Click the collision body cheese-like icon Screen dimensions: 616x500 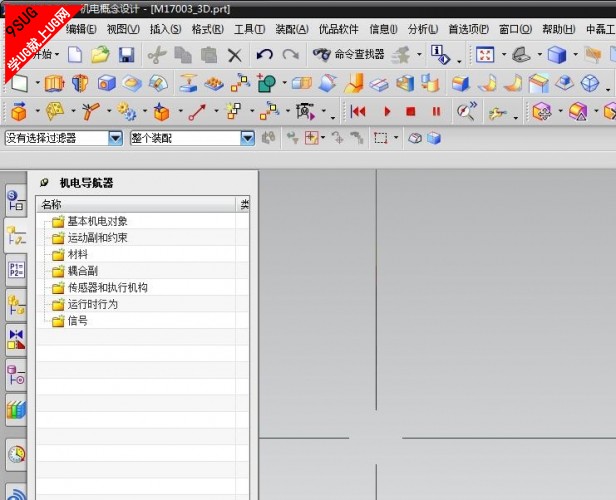coord(55,112)
